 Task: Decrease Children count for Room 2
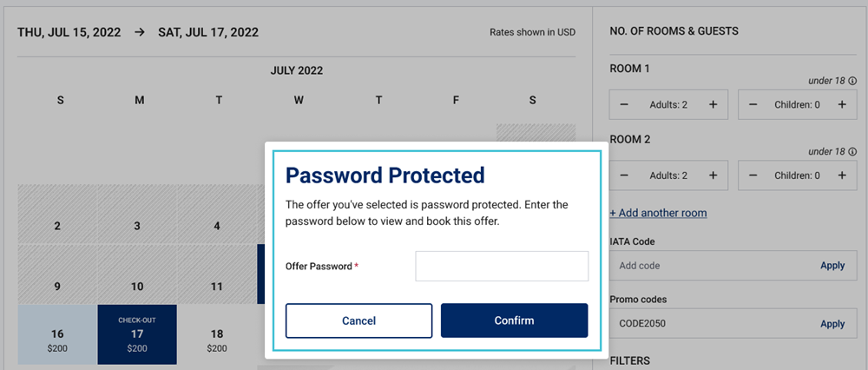click(753, 175)
